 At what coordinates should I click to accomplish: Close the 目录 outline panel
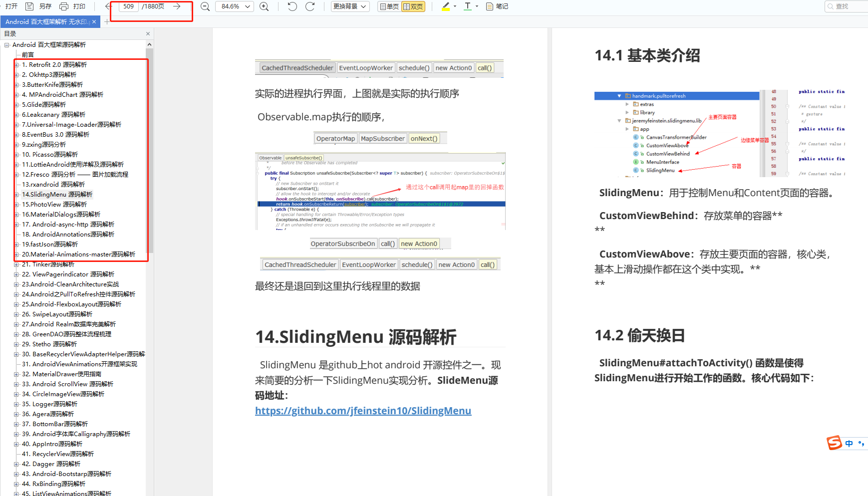[x=148, y=34]
